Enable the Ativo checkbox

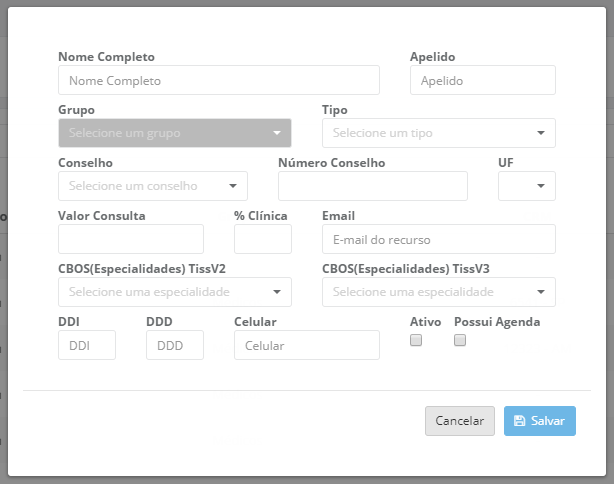coord(416,340)
